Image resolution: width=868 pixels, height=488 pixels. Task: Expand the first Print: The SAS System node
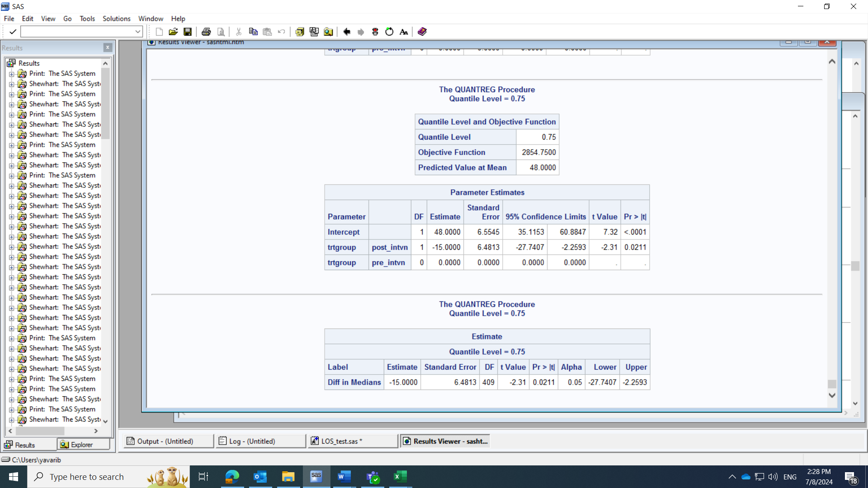click(12, 74)
